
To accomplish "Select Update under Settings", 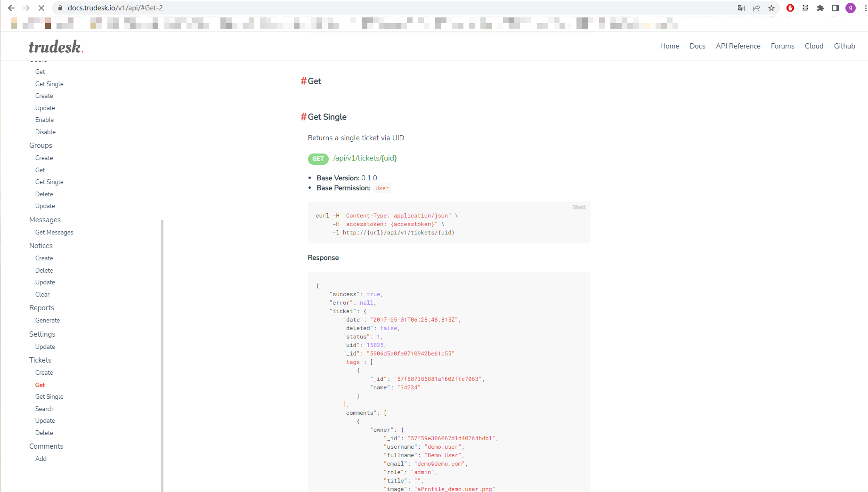I will (45, 347).
